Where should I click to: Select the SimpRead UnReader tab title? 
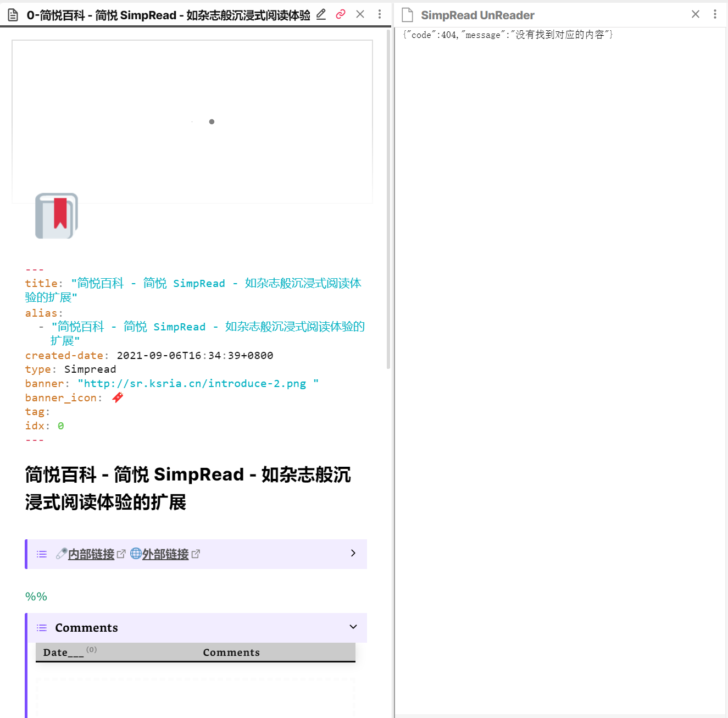477,15
